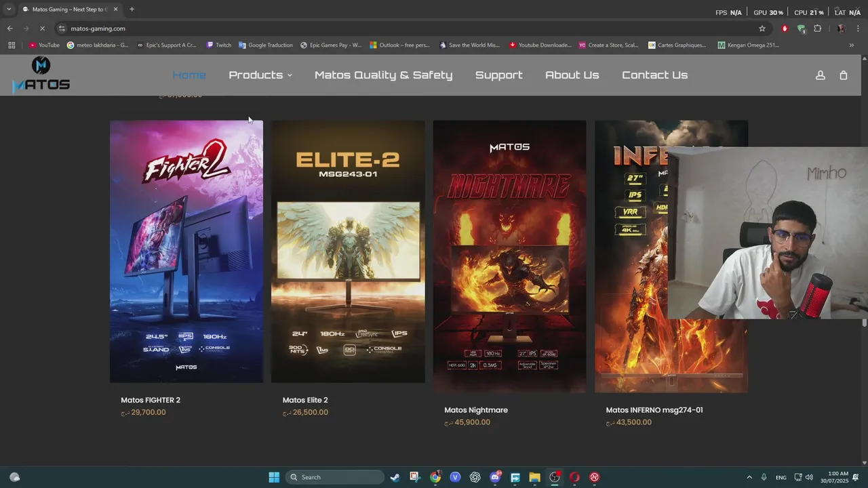Close the Matos Gaming tab
868x488 pixels.
(x=116, y=9)
